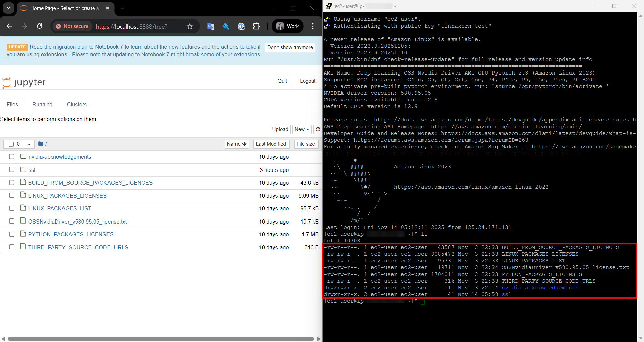This screenshot has width=644, height=342.
Task: Select the LINUX_PACKAGES_LIST file checkbox
Action: tap(12, 208)
